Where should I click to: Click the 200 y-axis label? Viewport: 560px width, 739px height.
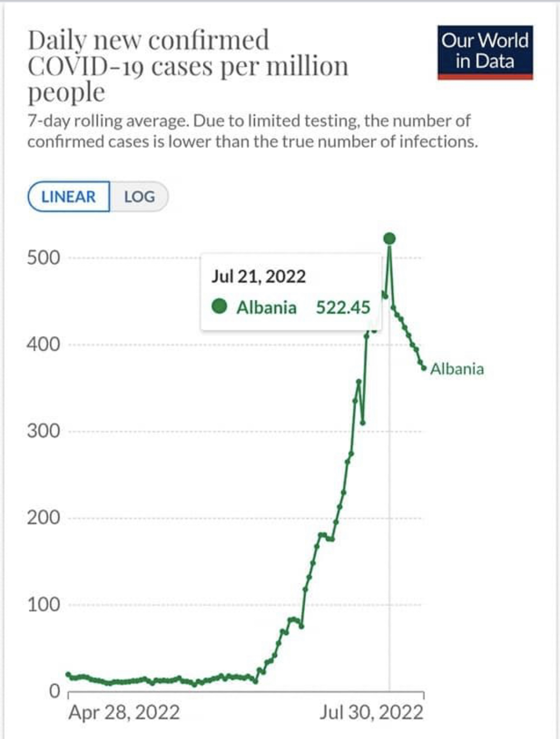[x=43, y=518]
